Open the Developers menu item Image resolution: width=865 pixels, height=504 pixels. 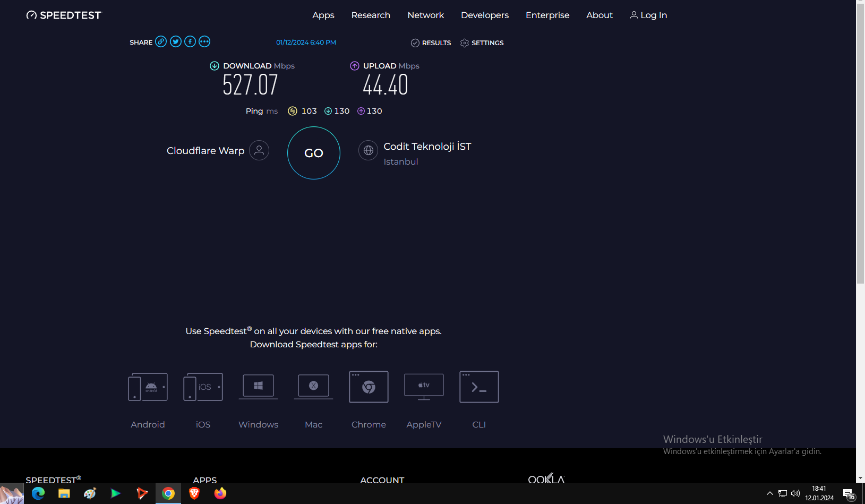tap(485, 15)
